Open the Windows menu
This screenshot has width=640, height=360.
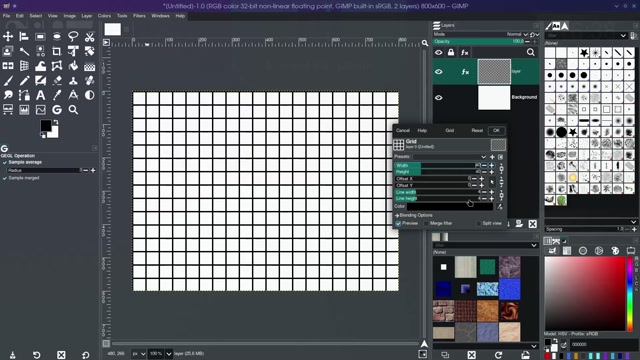coord(160,16)
